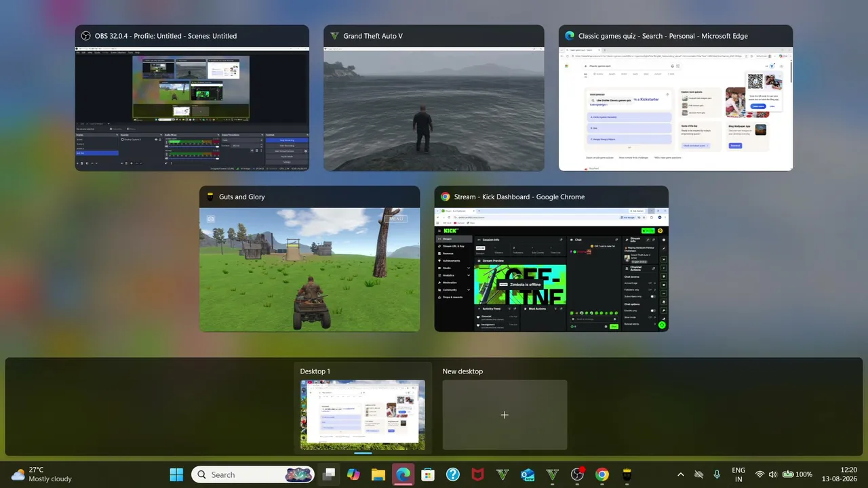Click the Guts and Glory taskbar icon
This screenshot has width=868, height=488.
[x=627, y=474]
